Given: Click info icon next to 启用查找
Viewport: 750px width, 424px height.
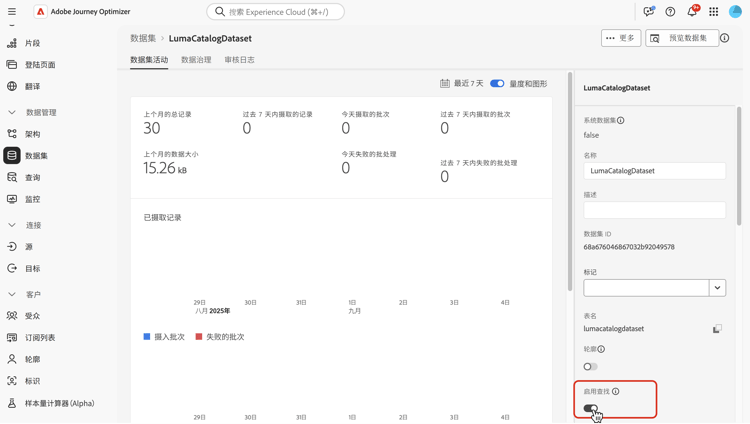Looking at the screenshot, I should pyautogui.click(x=616, y=391).
